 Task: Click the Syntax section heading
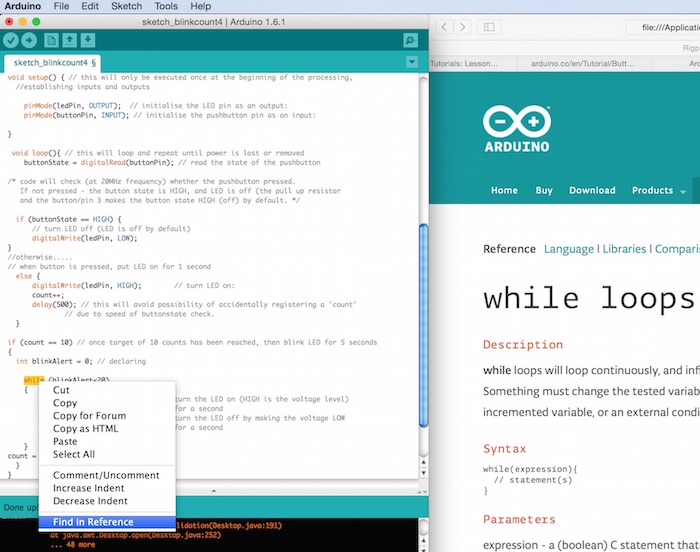(504, 448)
